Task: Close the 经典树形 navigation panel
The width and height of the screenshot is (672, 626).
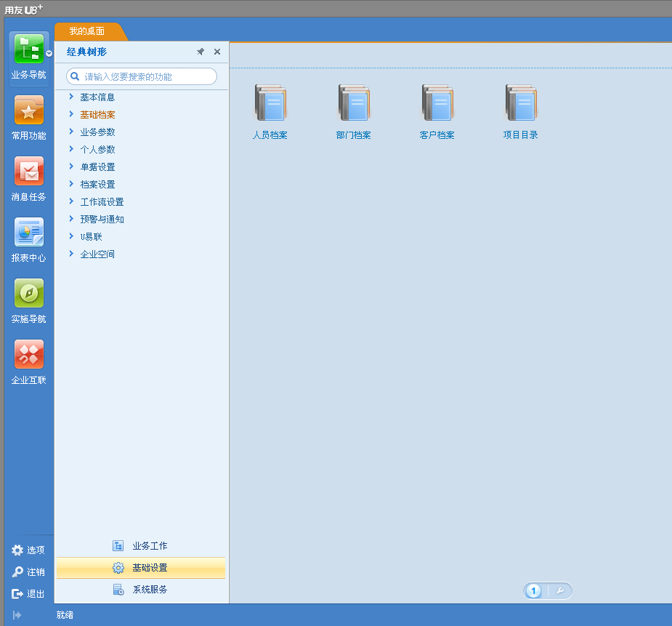Action: tap(217, 52)
